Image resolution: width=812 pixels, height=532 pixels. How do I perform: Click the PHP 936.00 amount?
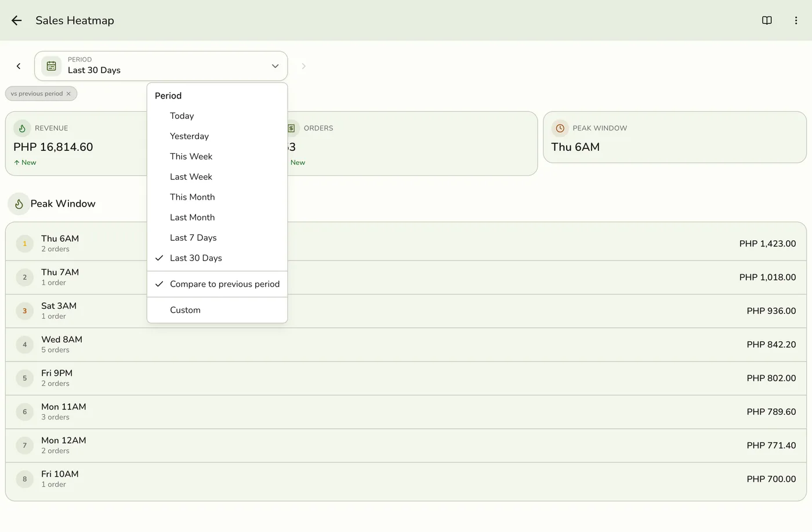click(x=771, y=311)
